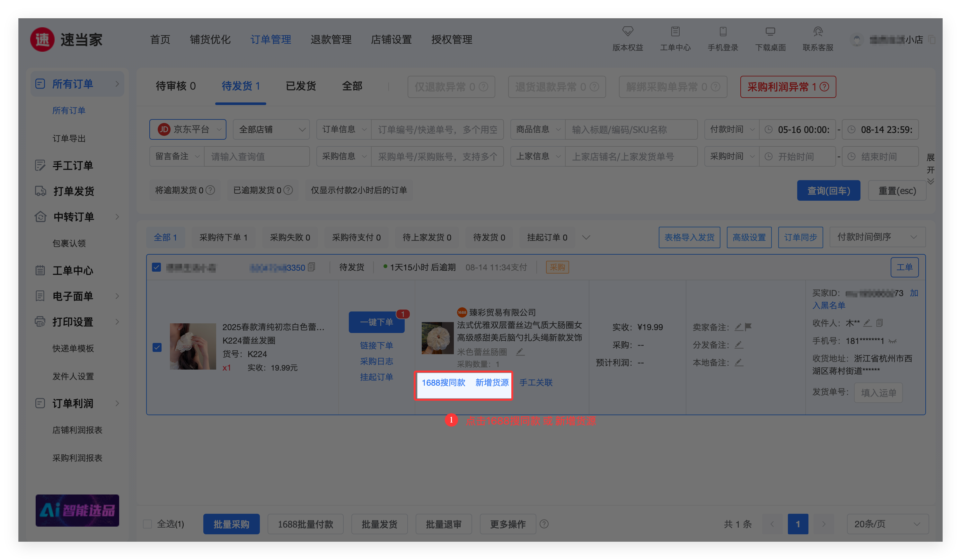Screen dimensions: 961x560
Task: Uncheck the order header checkbox
Action: 156,267
